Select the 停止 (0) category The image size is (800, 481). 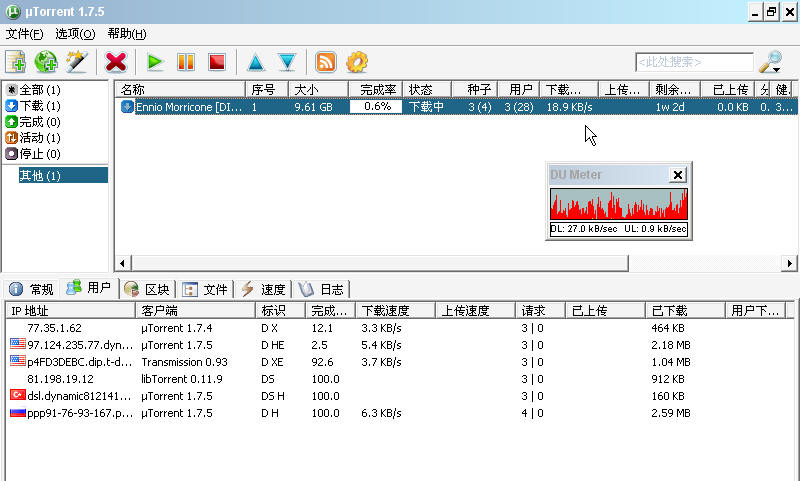point(33,154)
